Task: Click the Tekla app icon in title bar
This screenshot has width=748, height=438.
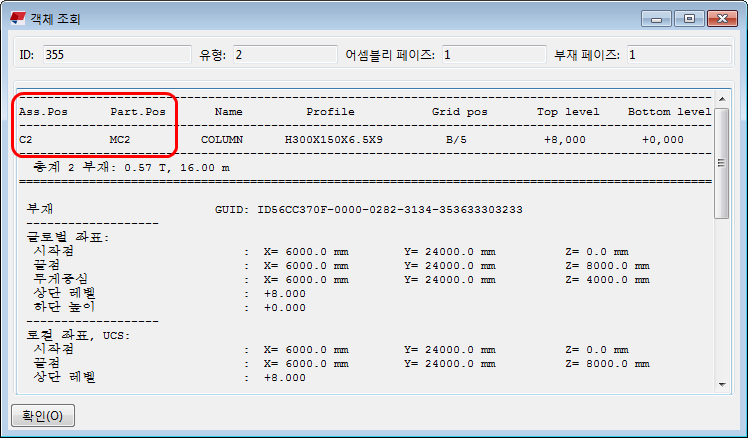Action: tap(18, 18)
